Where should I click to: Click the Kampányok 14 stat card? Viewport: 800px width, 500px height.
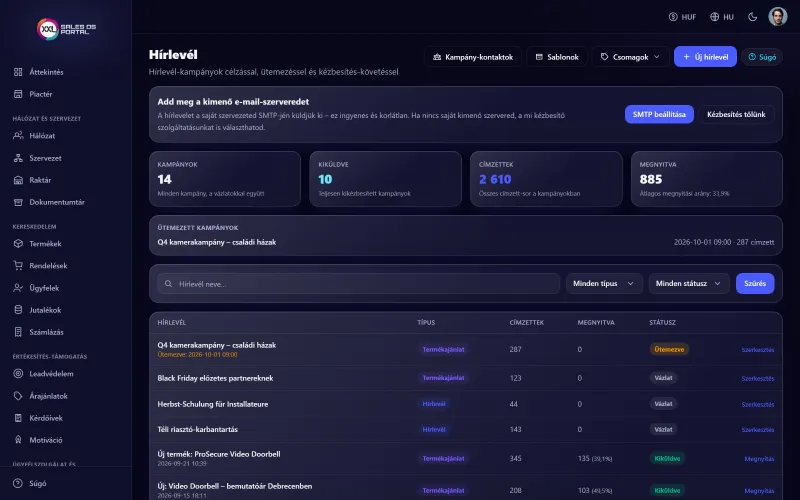(225, 179)
